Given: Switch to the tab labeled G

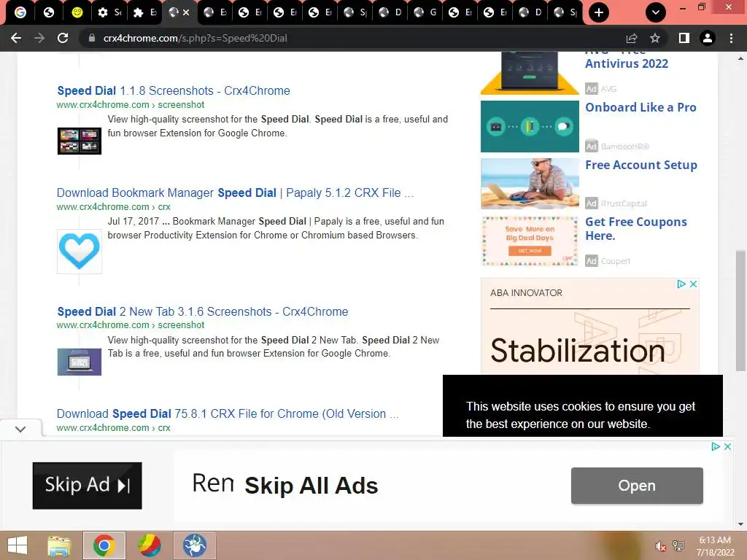Looking at the screenshot, I should pyautogui.click(x=425, y=12).
